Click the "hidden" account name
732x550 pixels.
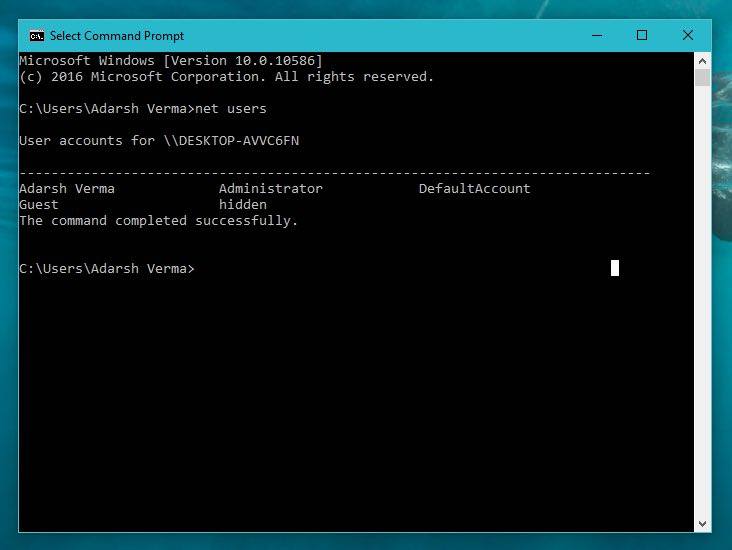click(242, 204)
